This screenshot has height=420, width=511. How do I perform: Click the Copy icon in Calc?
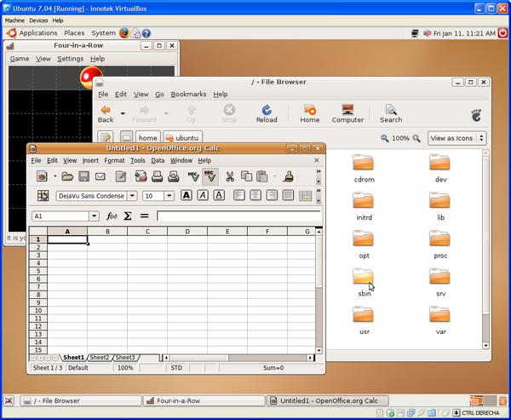[246, 176]
